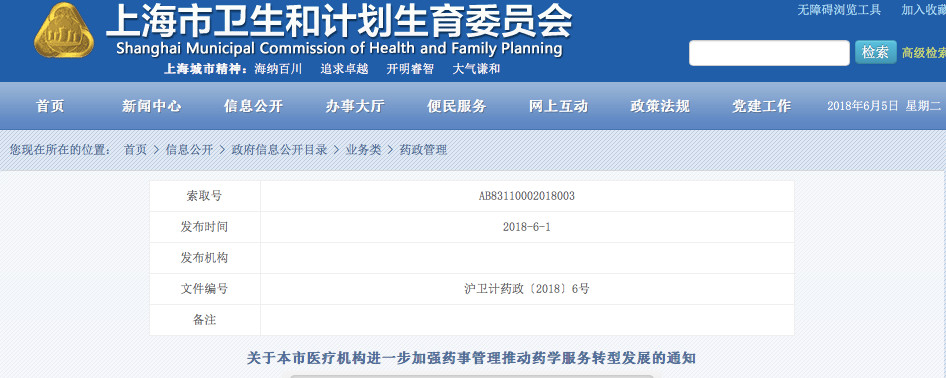Click the 加入收藏 bookmark link
The image size is (946, 378).
coord(924,10)
